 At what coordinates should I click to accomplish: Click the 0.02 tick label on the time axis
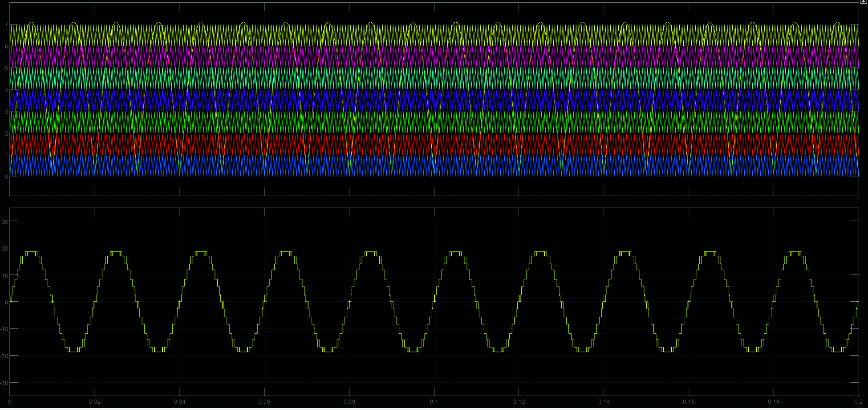pyautogui.click(x=94, y=402)
